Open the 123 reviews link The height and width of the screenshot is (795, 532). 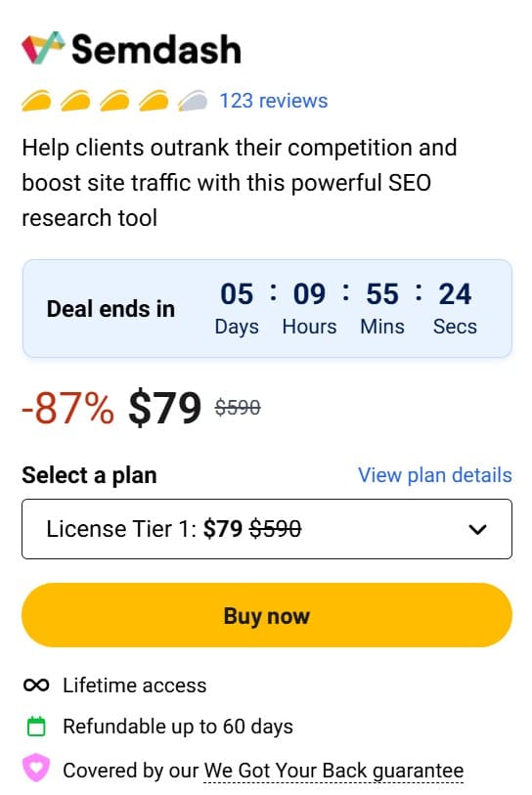(274, 101)
